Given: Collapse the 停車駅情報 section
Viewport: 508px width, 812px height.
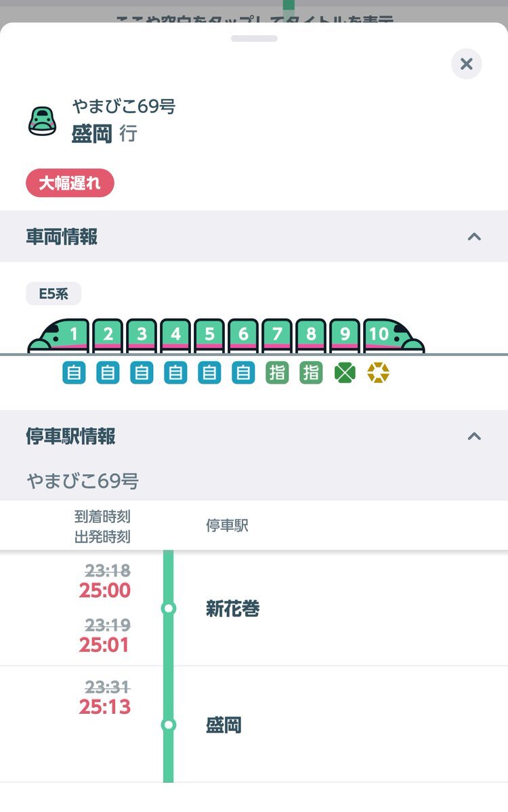Looking at the screenshot, I should [474, 436].
